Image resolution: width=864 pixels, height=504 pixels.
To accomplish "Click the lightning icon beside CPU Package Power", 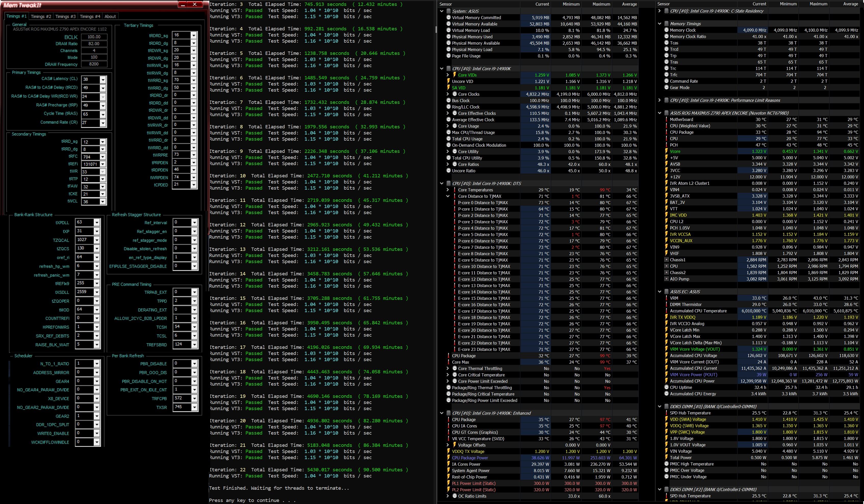I will [448, 458].
